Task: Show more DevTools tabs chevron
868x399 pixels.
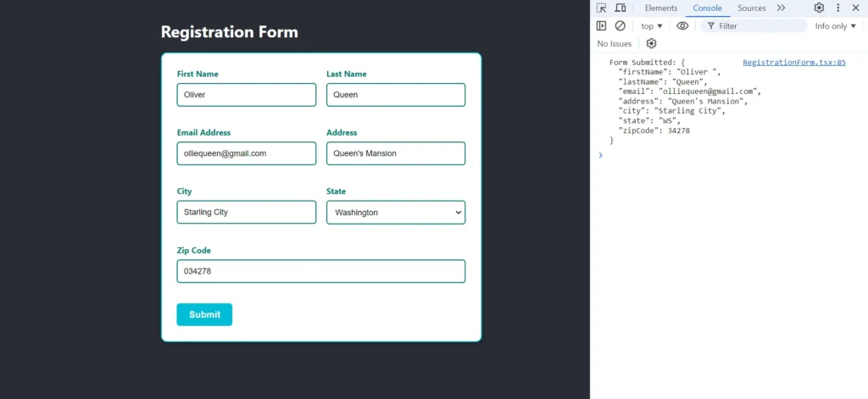Action: [781, 8]
